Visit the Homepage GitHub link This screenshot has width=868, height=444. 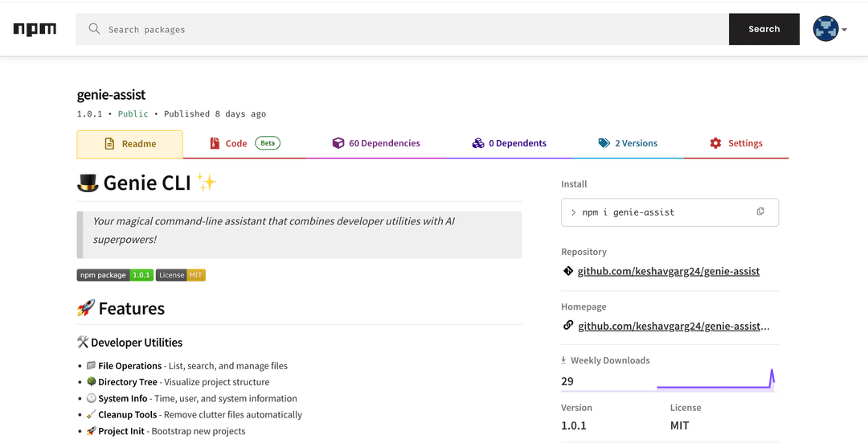pyautogui.click(x=674, y=326)
